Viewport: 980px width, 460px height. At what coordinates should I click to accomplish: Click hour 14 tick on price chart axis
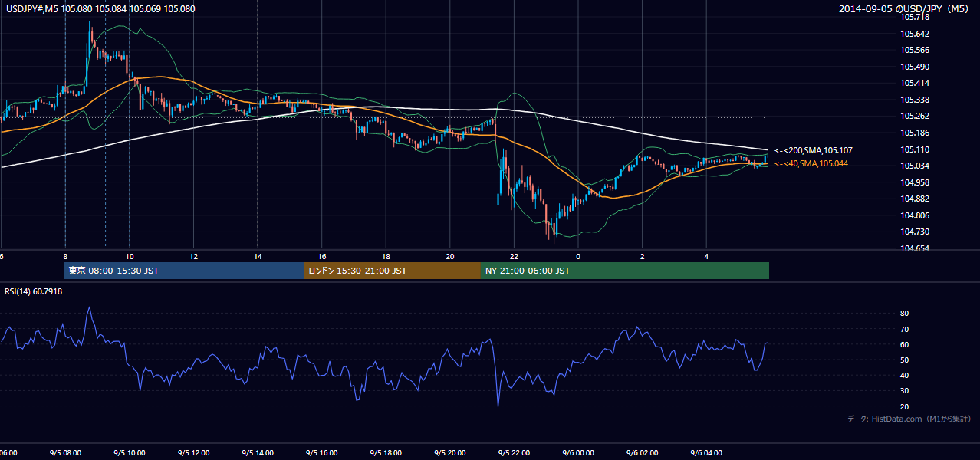point(258,256)
